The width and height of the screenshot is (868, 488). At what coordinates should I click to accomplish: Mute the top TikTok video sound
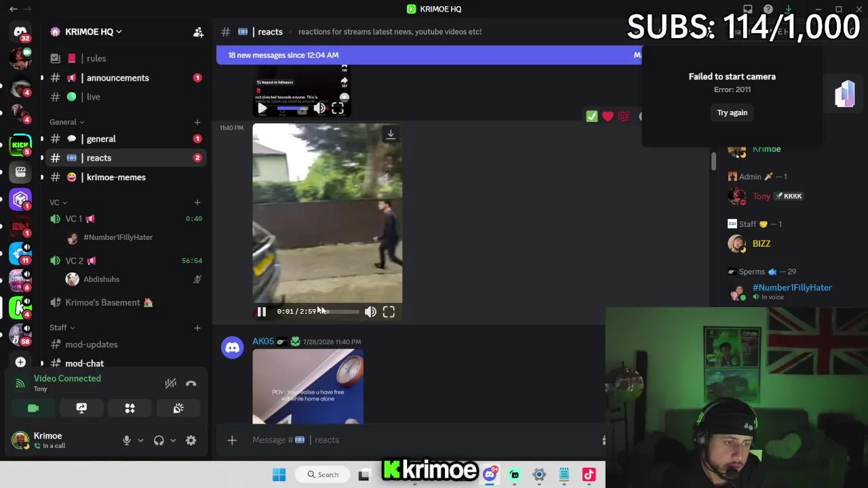(x=319, y=108)
